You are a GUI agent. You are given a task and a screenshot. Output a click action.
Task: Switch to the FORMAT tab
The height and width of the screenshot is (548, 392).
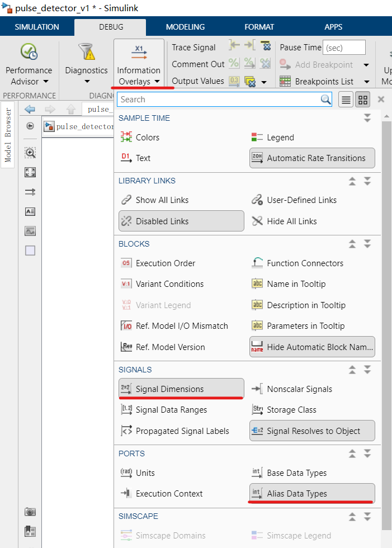click(259, 27)
